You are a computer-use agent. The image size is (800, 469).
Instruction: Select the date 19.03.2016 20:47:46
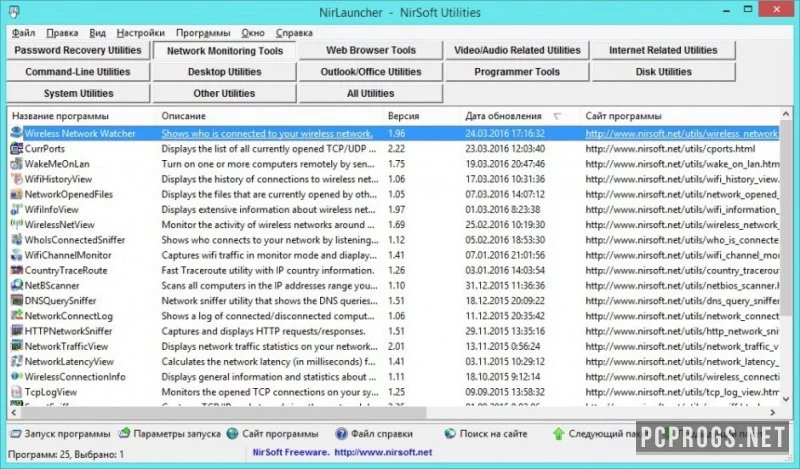505,164
